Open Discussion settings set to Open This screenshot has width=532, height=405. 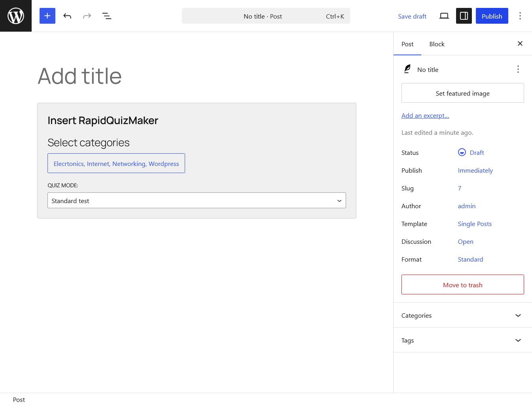[466, 241]
